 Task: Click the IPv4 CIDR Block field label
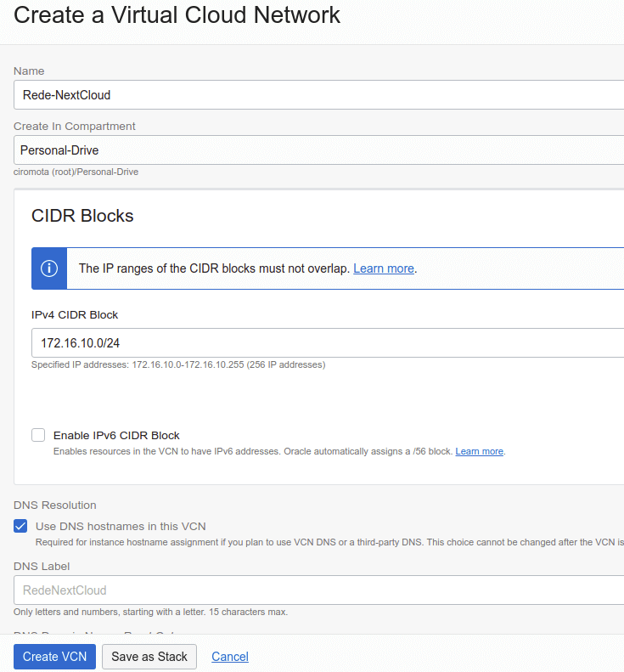[75, 314]
